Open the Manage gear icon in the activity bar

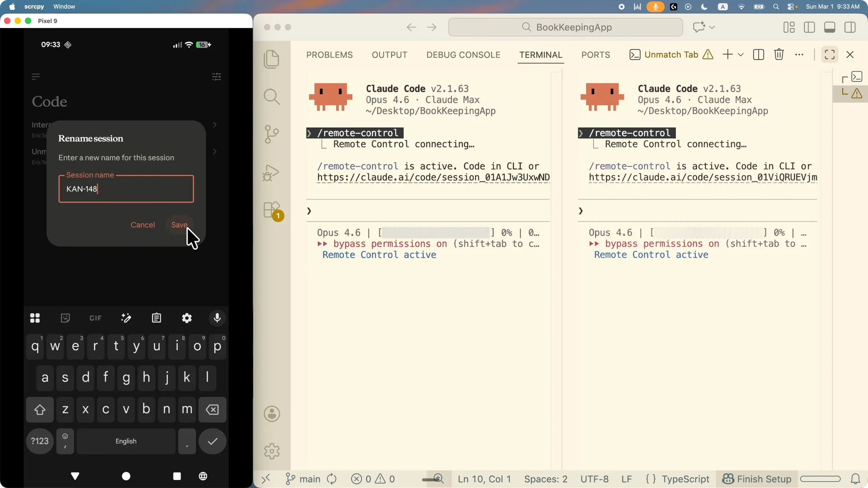tap(272, 451)
